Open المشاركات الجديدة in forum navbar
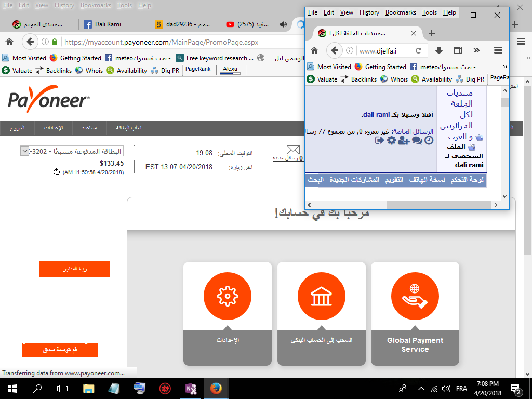This screenshot has width=532, height=399. pyautogui.click(x=354, y=179)
